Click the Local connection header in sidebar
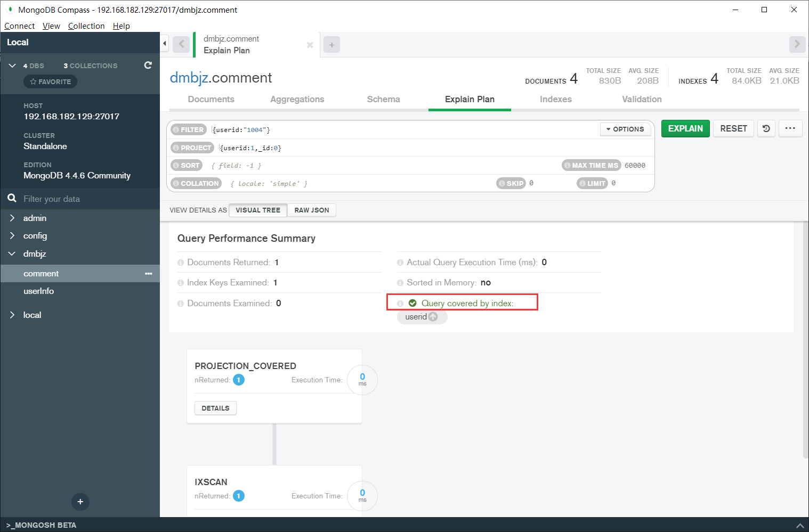The image size is (809, 532). [x=80, y=42]
